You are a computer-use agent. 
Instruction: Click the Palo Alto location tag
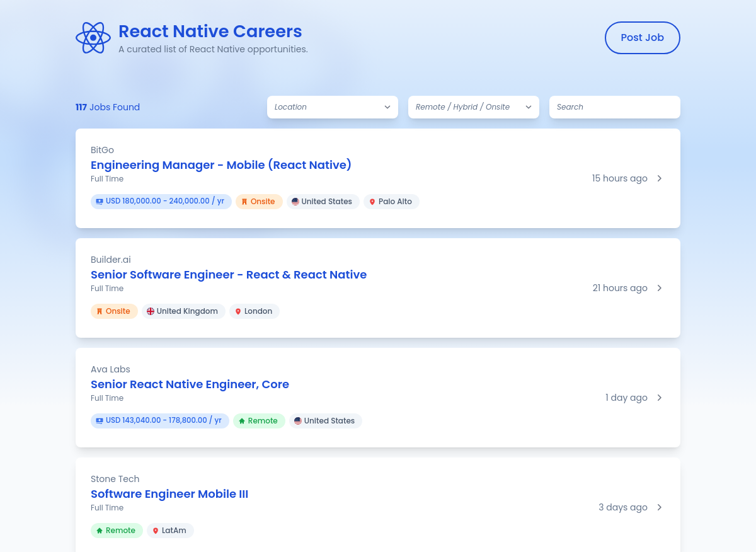click(x=391, y=202)
